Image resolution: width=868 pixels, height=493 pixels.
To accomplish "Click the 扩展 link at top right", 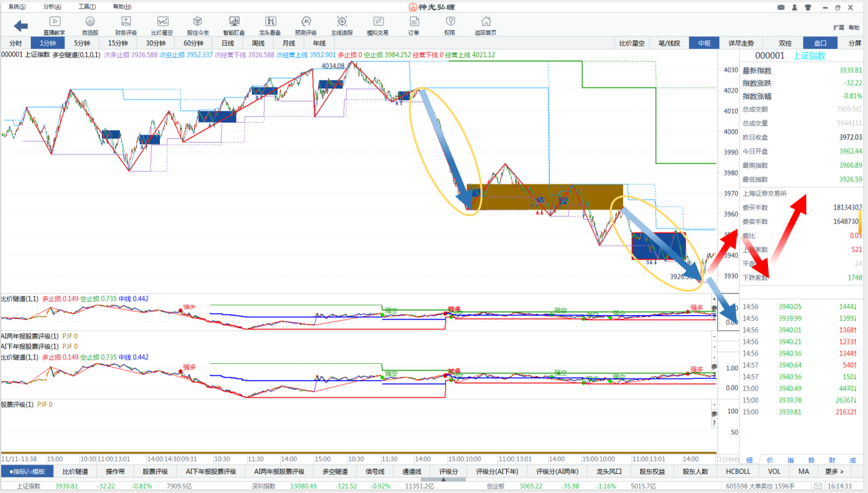I will [838, 28].
